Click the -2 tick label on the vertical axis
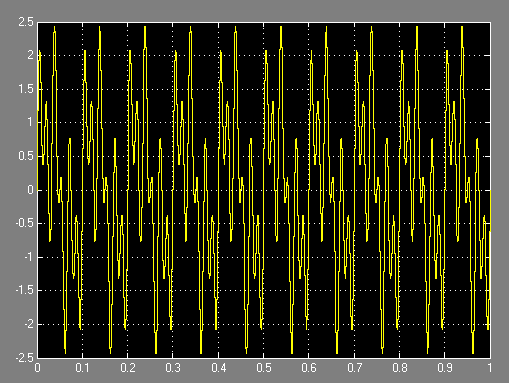Viewport: 509px width, 383px height. click(29, 324)
